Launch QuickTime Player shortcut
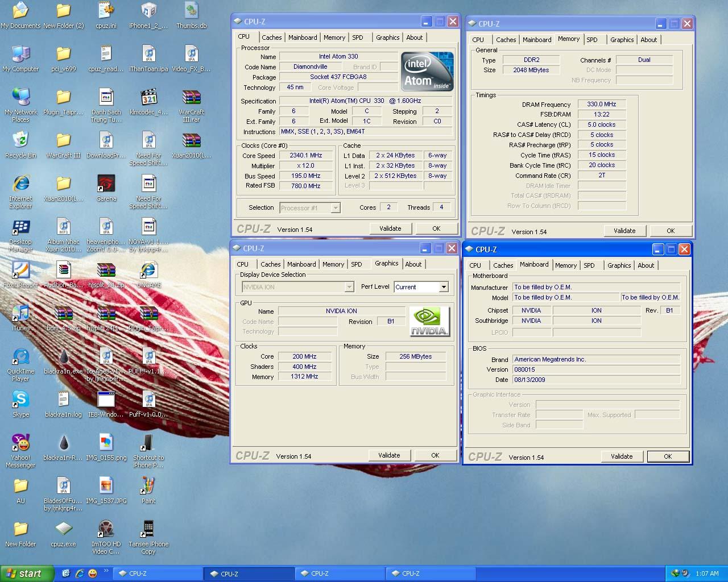 click(x=20, y=365)
